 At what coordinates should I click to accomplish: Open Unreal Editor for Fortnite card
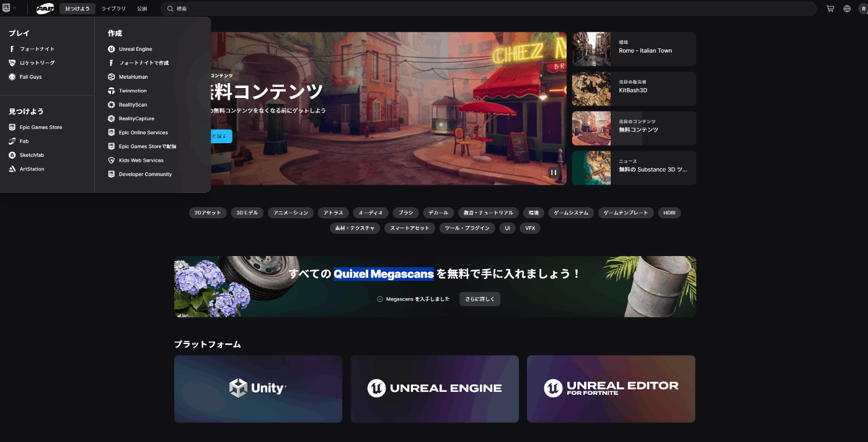click(611, 389)
